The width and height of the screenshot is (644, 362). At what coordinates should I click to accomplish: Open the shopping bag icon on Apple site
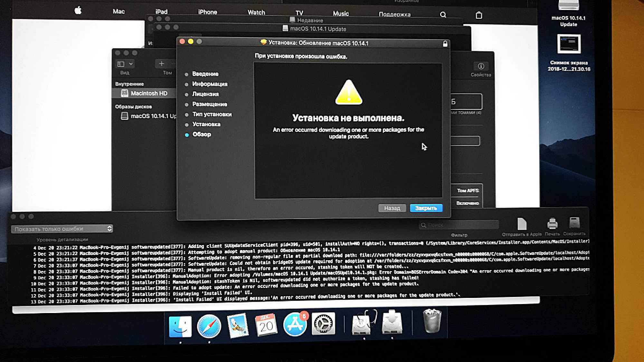pyautogui.click(x=479, y=15)
